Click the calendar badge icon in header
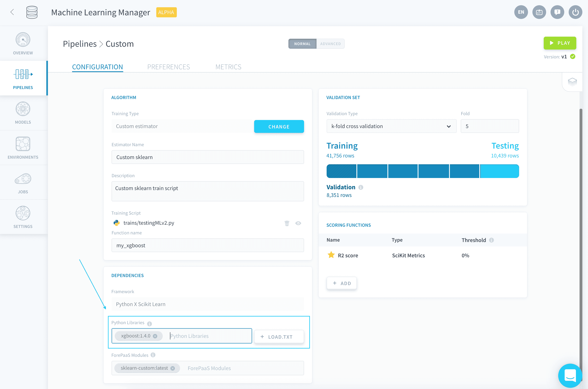This screenshot has width=588, height=389. [539, 12]
